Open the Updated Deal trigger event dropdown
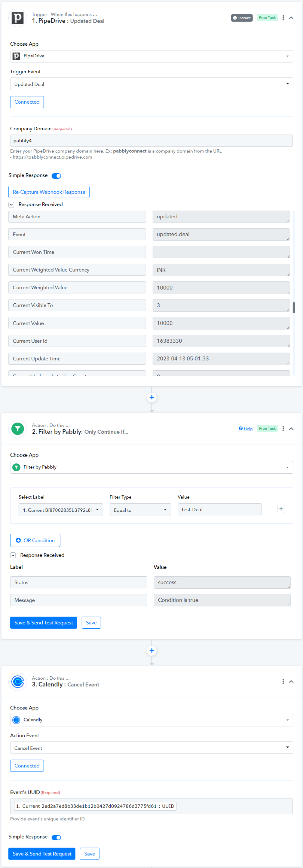This screenshot has height=868, width=303. click(151, 84)
